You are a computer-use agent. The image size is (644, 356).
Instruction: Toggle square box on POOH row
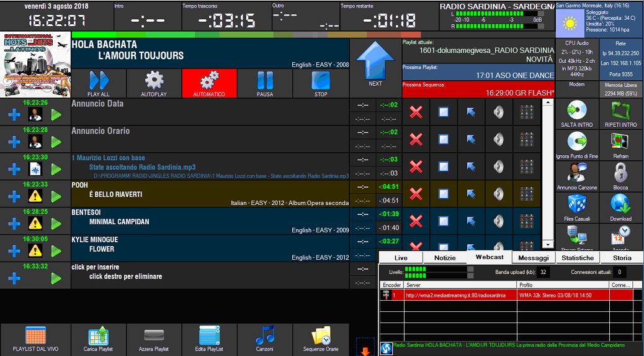pyautogui.click(x=444, y=194)
